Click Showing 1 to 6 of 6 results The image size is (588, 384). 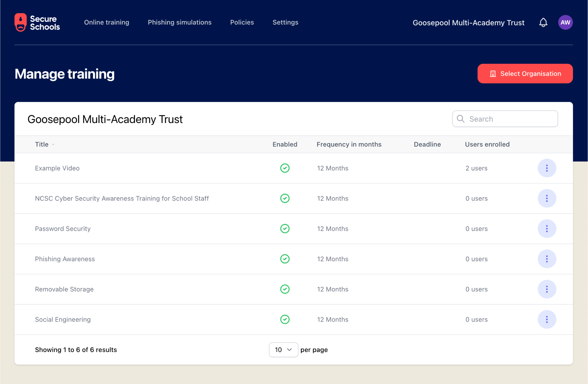[x=76, y=350]
